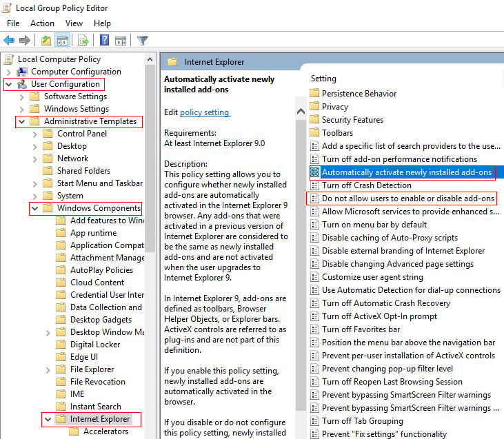The image size is (504, 439).
Task: Open the File menu
Action: (x=13, y=23)
